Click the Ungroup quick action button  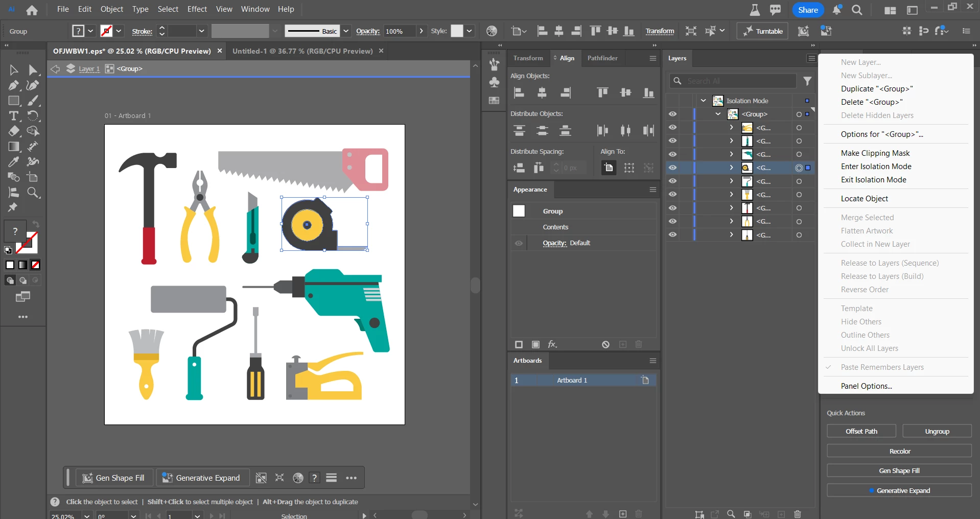tap(937, 431)
